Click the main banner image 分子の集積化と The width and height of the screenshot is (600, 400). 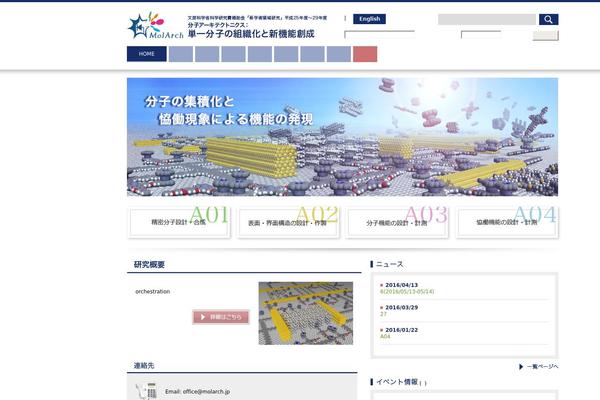pyautogui.click(x=342, y=137)
